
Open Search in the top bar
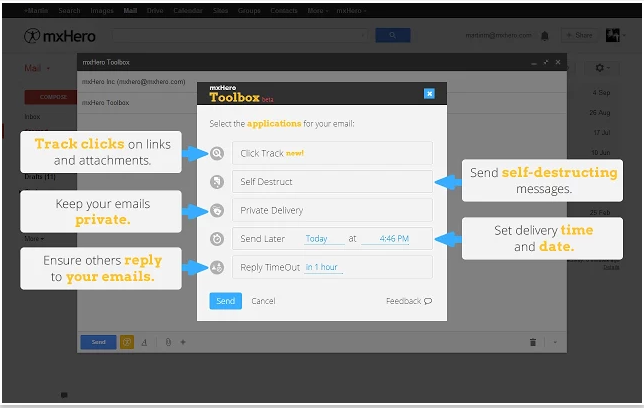(x=69, y=11)
